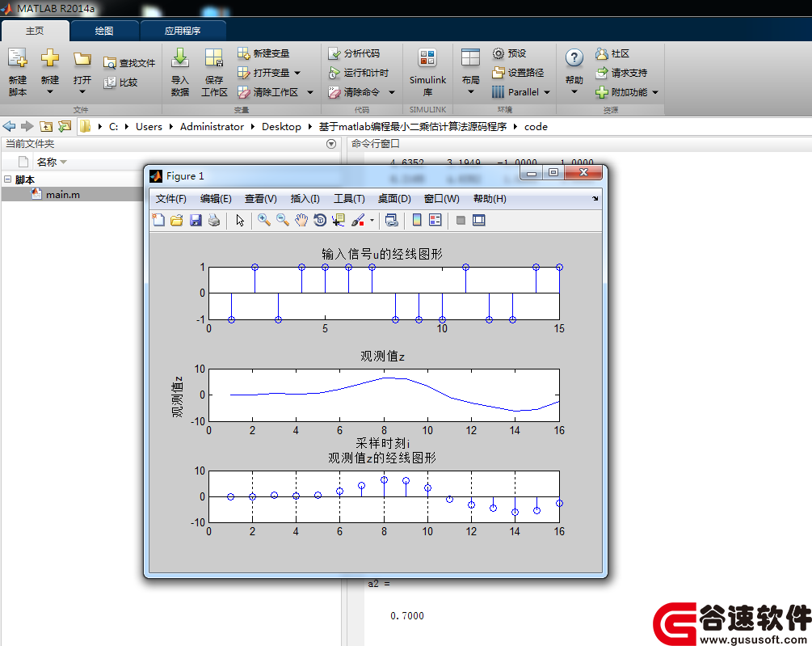Toggle Brush data tool in Figure 1
Viewport: 812px width, 646px height.
(358, 220)
